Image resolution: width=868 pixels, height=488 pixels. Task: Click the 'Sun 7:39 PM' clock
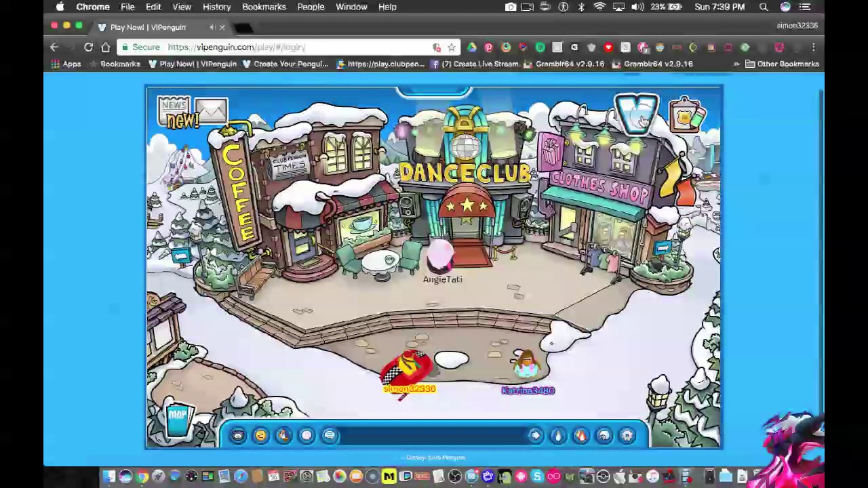point(719,7)
